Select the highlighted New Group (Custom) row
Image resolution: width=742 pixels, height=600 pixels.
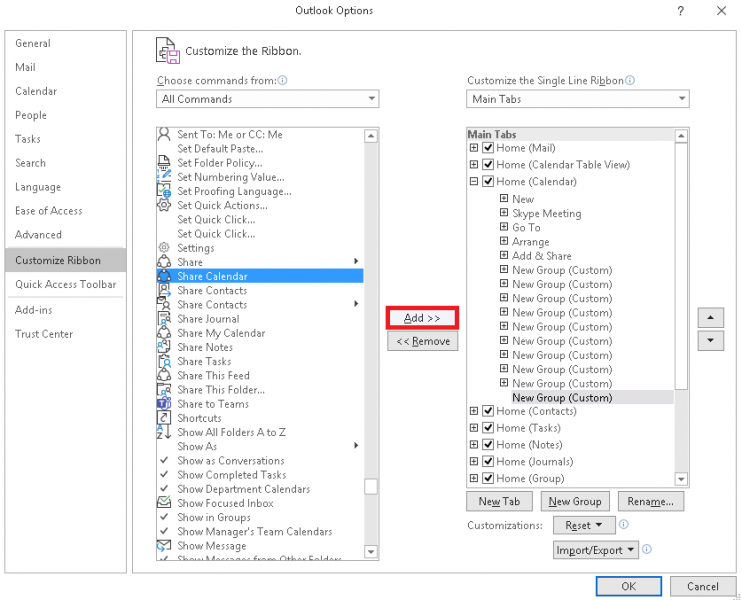562,397
